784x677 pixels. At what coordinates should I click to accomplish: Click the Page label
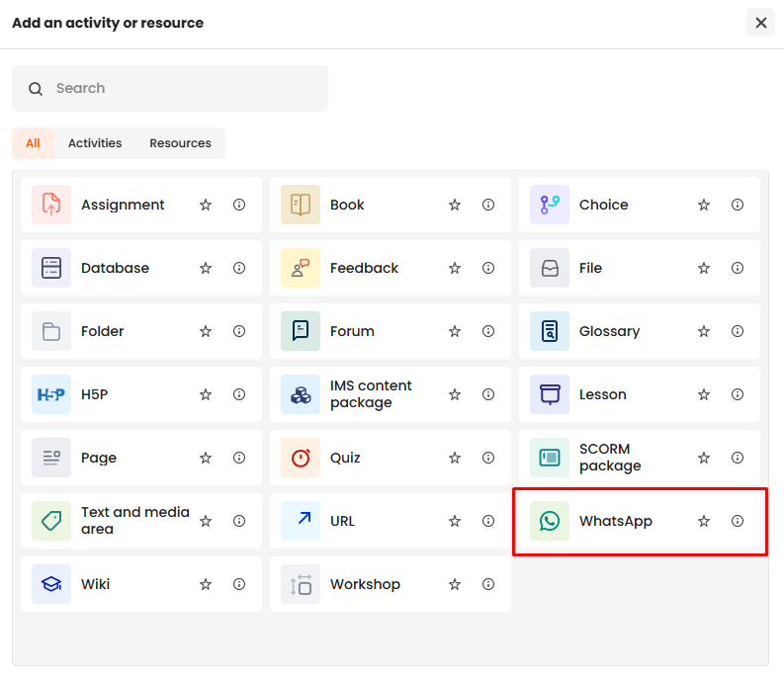pos(99,458)
